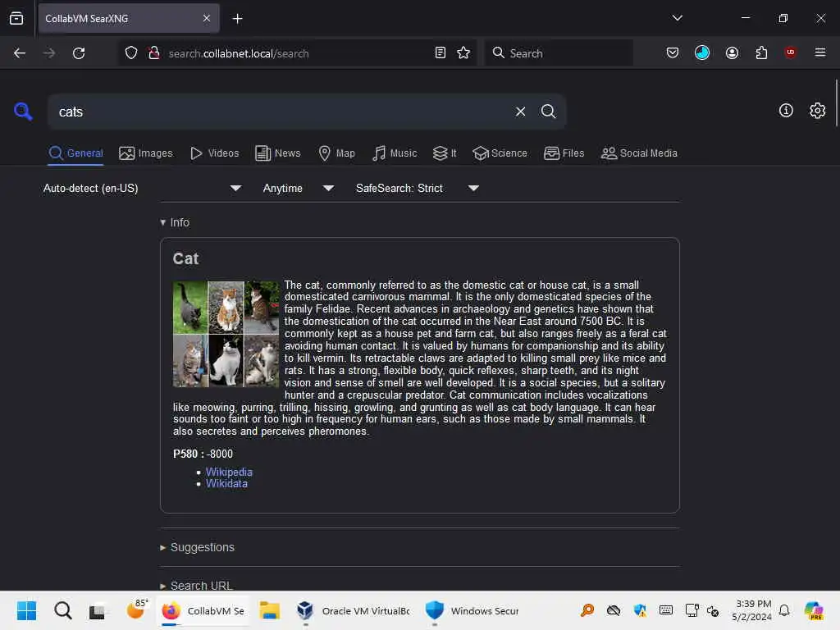This screenshot has height=630, width=840.
Task: Close the CollabVM SearXNG tab
Action: coord(207,19)
